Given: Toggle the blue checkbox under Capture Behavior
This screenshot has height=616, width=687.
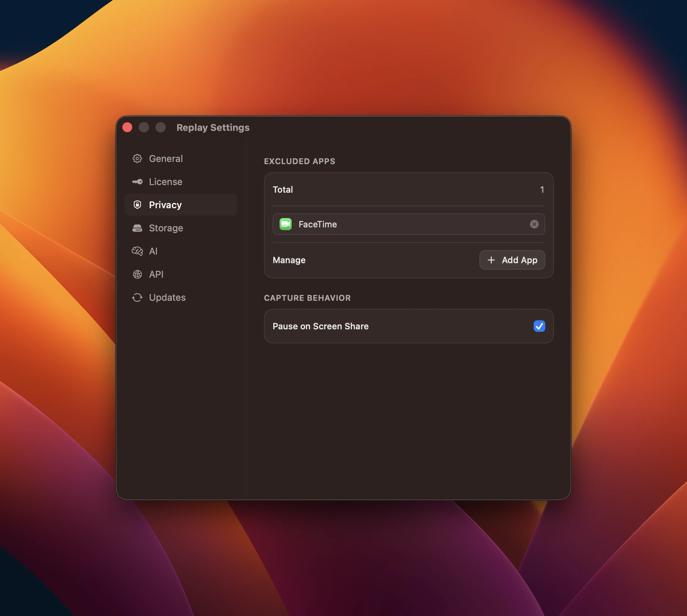Looking at the screenshot, I should pyautogui.click(x=539, y=326).
